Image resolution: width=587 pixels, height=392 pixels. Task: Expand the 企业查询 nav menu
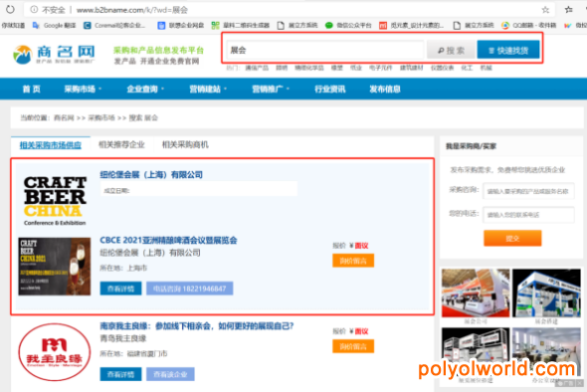pyautogui.click(x=145, y=90)
